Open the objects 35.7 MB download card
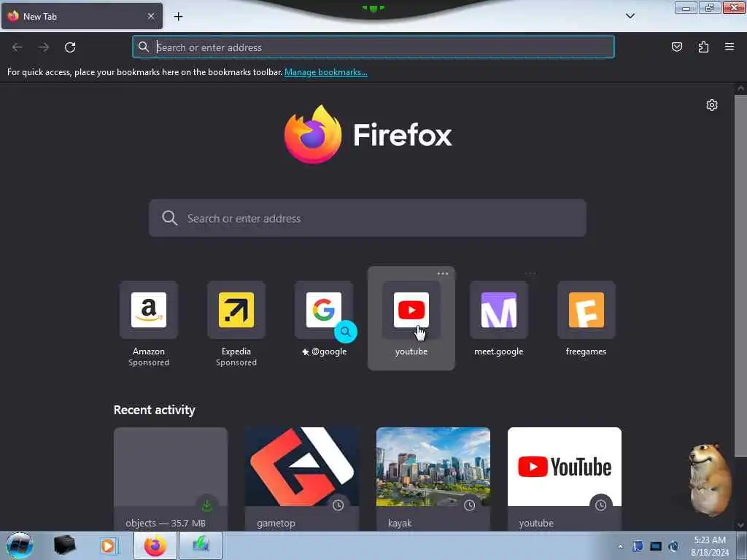This screenshot has height=560, width=747. (x=171, y=479)
